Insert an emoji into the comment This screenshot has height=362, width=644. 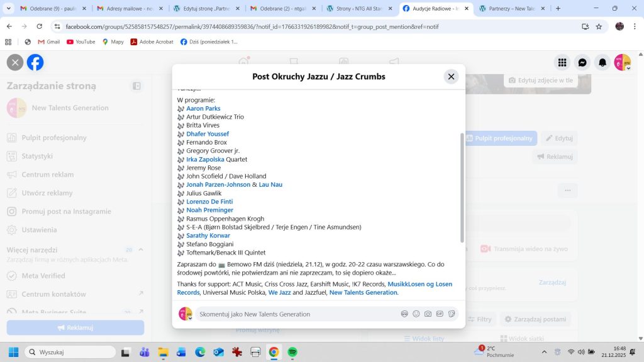click(x=416, y=314)
